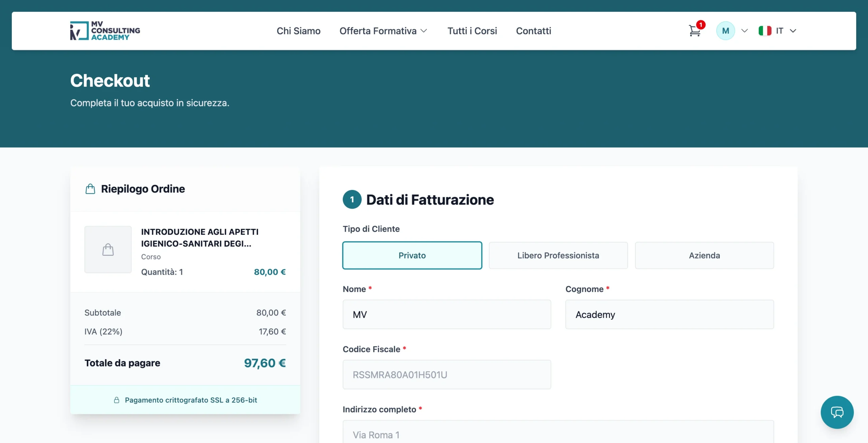
Task: Click the Italian flag icon
Action: point(765,31)
